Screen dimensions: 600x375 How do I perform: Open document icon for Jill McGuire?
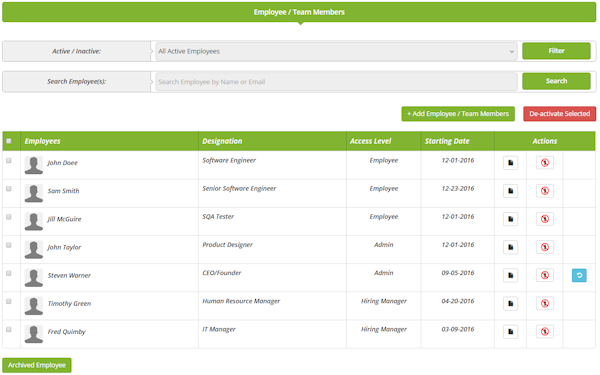(510, 219)
